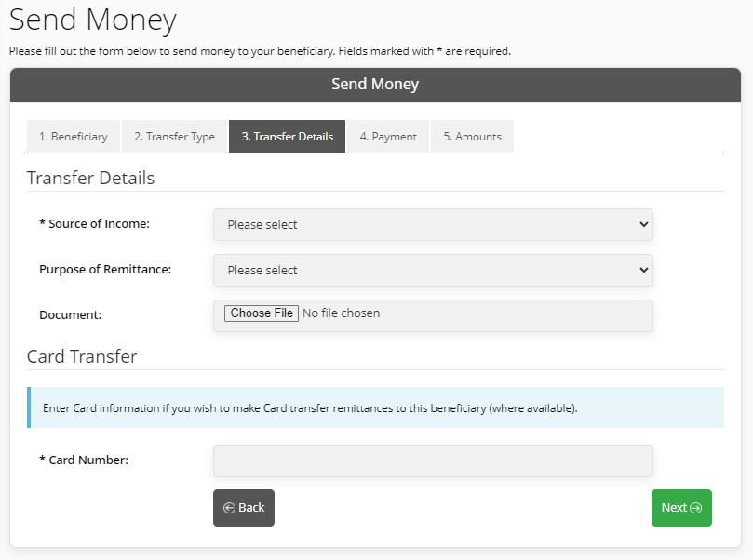Select the 3. Transfer Details tab
The width and height of the screenshot is (753, 560).
(288, 137)
